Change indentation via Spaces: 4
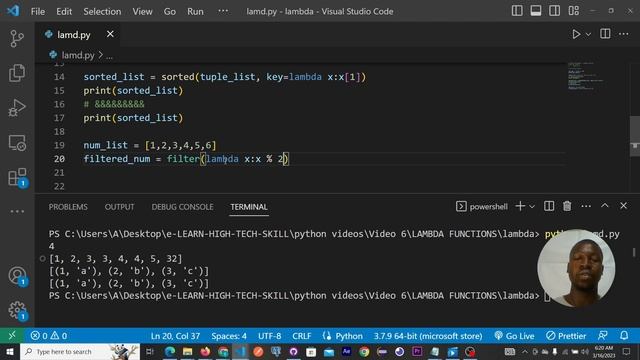Image resolution: width=640 pixels, height=360 pixels. point(229,336)
